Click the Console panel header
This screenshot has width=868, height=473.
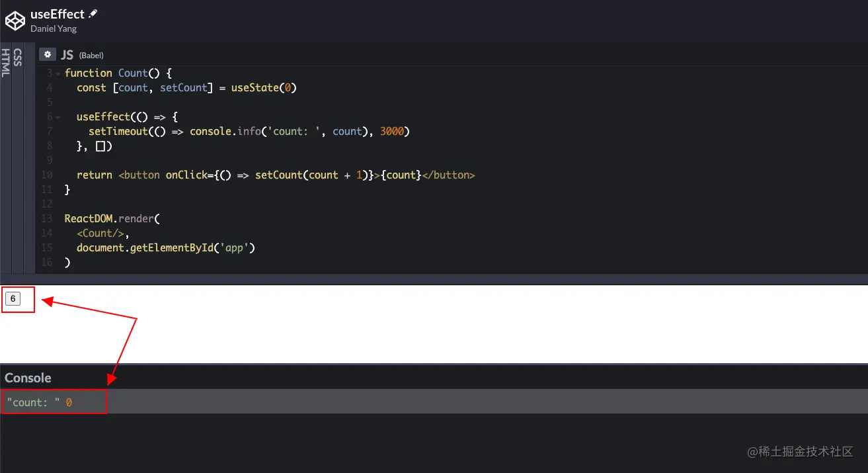(28, 378)
